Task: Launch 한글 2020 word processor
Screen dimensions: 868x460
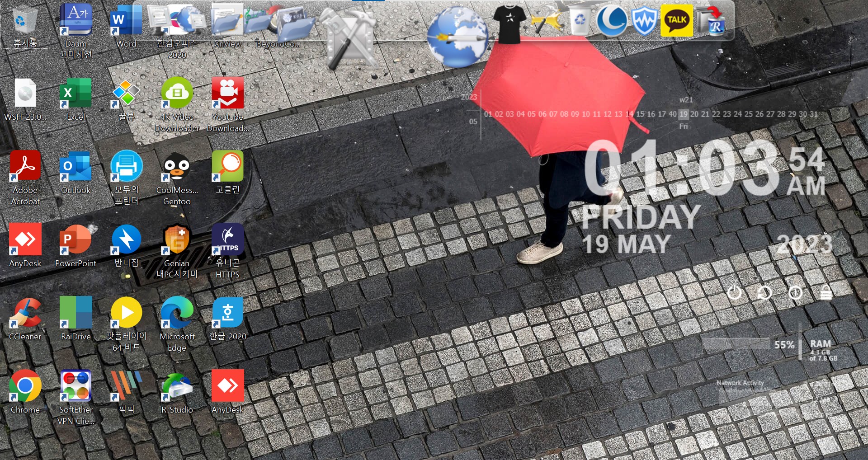Action: (228, 319)
